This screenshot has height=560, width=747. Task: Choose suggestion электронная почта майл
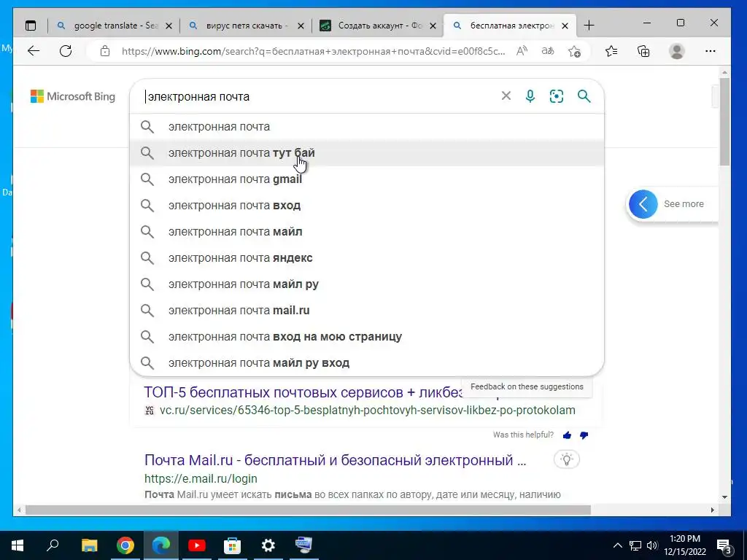(x=367, y=231)
